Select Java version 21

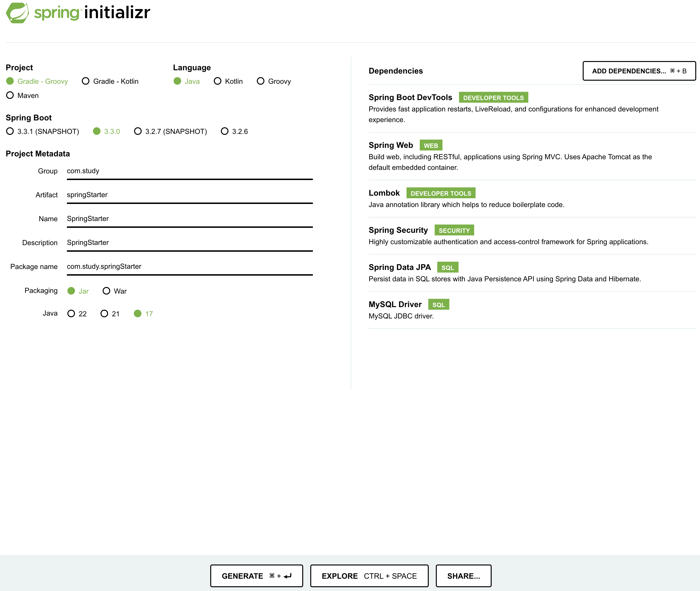[105, 313]
